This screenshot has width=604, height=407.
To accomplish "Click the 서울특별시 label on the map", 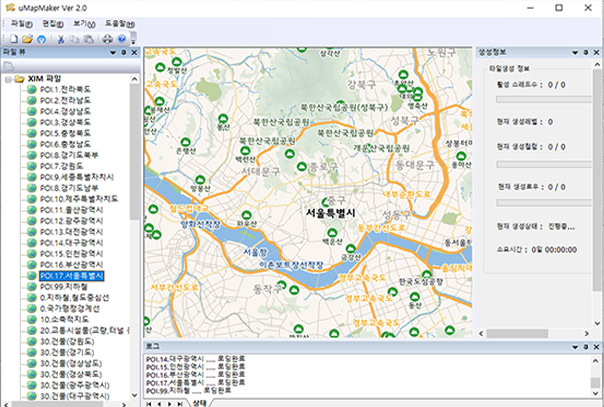I will pyautogui.click(x=331, y=213).
